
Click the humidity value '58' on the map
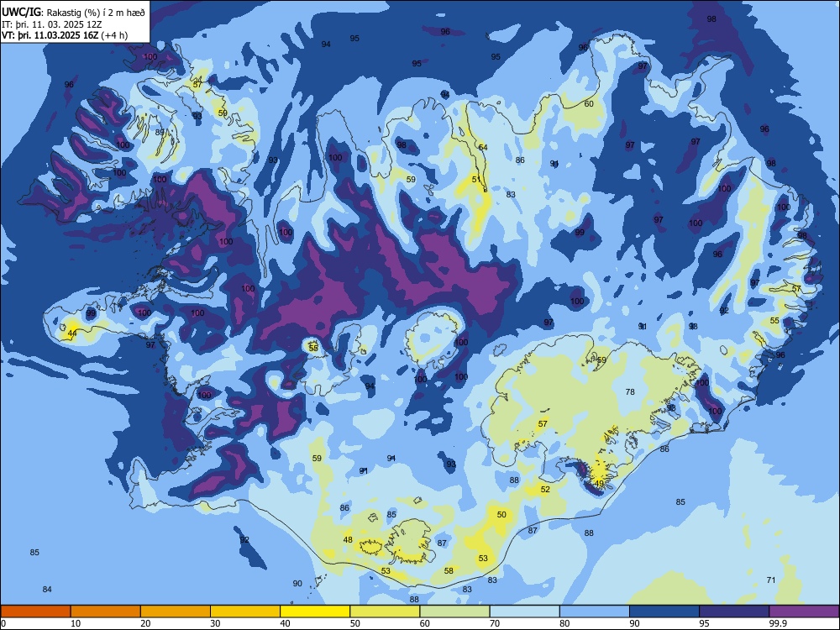coord(449,570)
